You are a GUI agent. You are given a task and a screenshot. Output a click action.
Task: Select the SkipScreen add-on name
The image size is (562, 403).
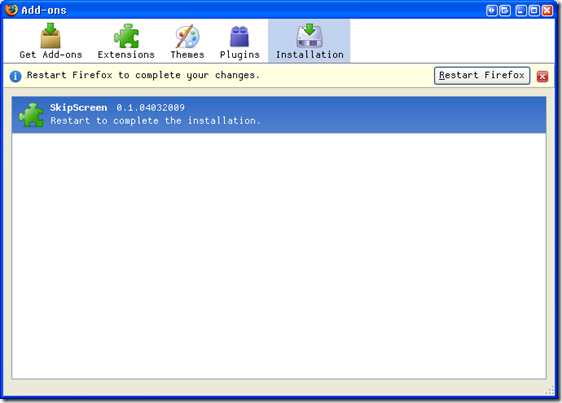(78, 108)
